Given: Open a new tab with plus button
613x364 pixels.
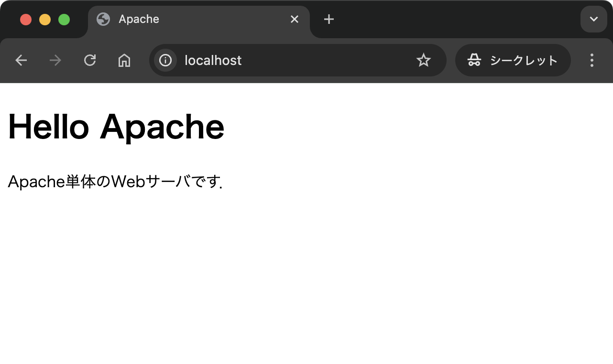Looking at the screenshot, I should click(x=329, y=19).
